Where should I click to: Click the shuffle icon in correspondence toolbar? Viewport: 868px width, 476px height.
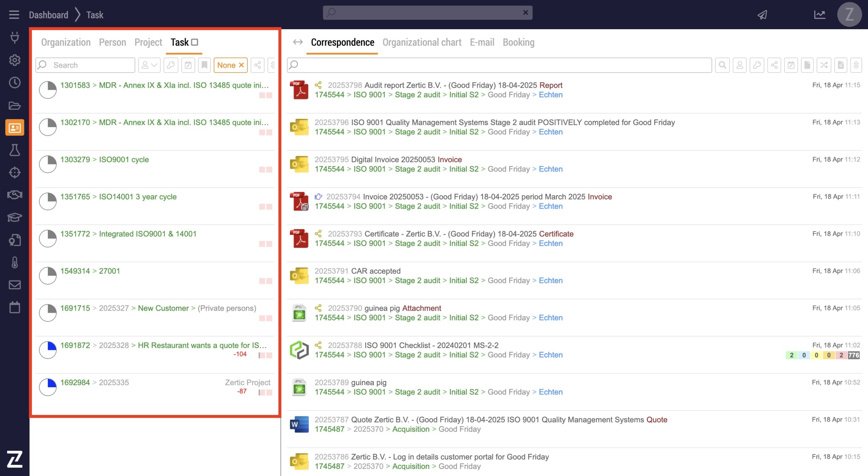click(x=824, y=65)
